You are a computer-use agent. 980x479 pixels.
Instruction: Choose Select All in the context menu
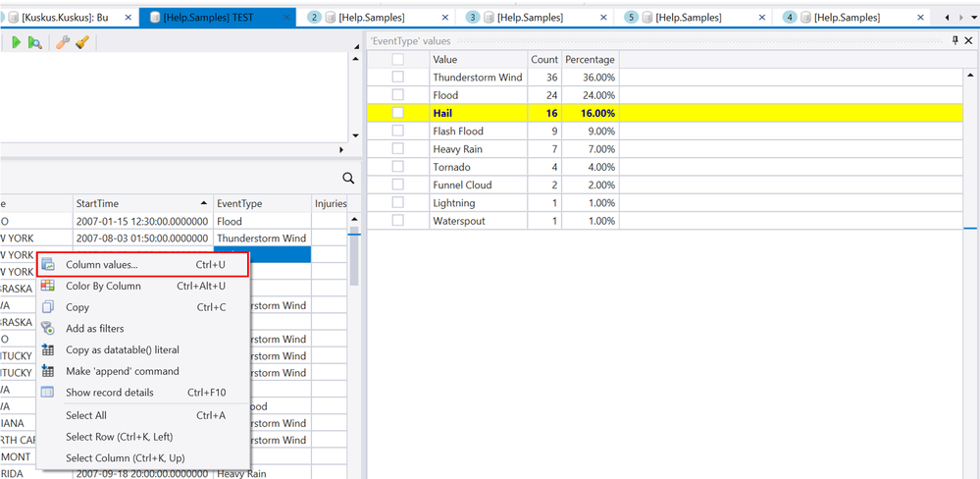[x=143, y=415]
